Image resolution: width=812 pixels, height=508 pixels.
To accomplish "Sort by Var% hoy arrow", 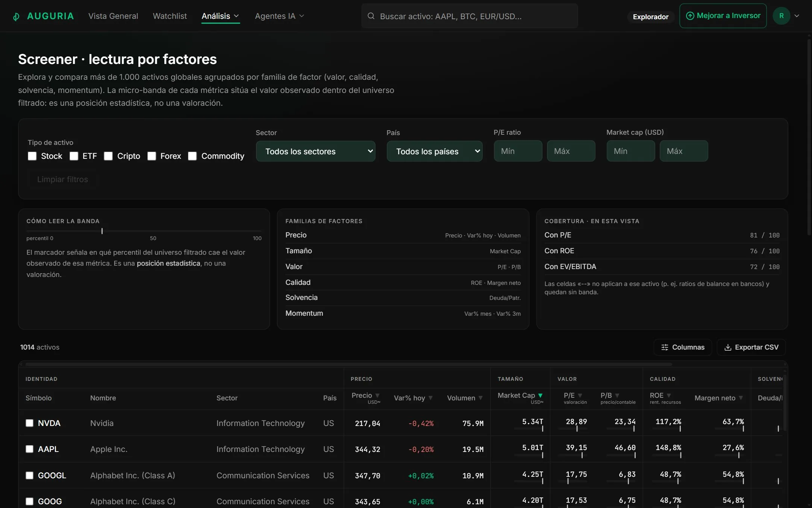I will (x=430, y=398).
